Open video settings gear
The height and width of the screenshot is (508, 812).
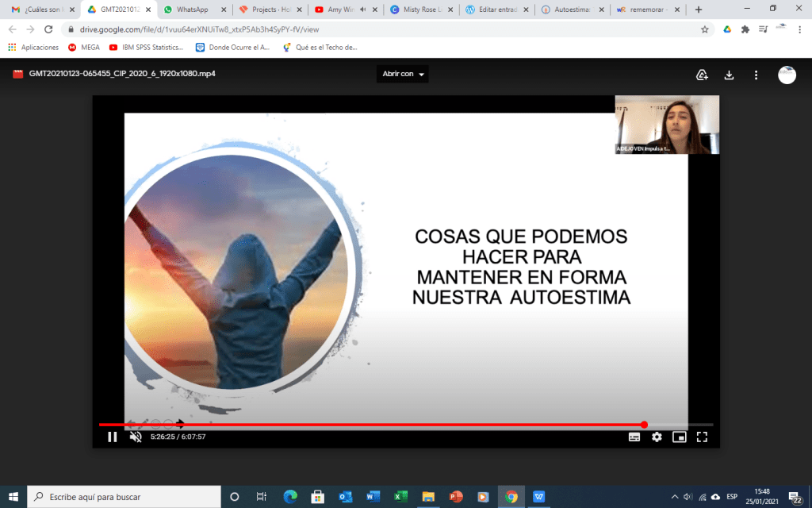click(x=657, y=437)
